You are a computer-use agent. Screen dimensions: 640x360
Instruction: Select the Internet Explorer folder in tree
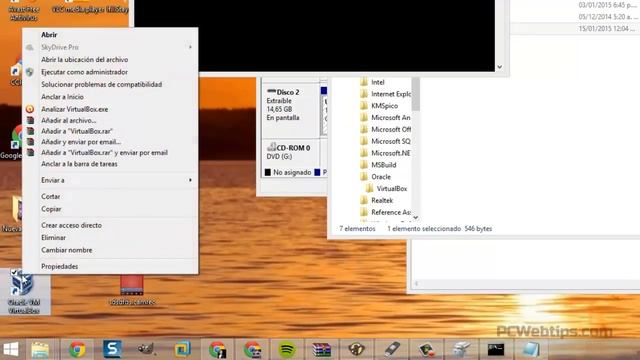point(391,94)
